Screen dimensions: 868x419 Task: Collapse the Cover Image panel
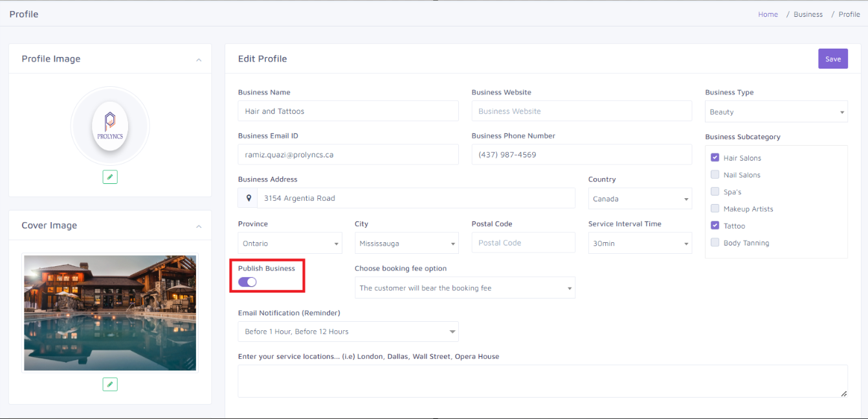[x=199, y=226]
